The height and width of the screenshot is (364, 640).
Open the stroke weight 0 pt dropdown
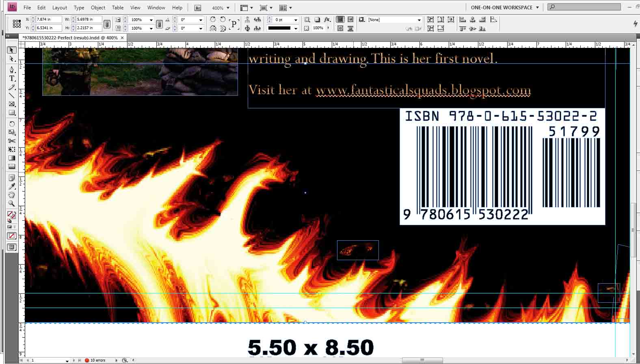click(296, 19)
